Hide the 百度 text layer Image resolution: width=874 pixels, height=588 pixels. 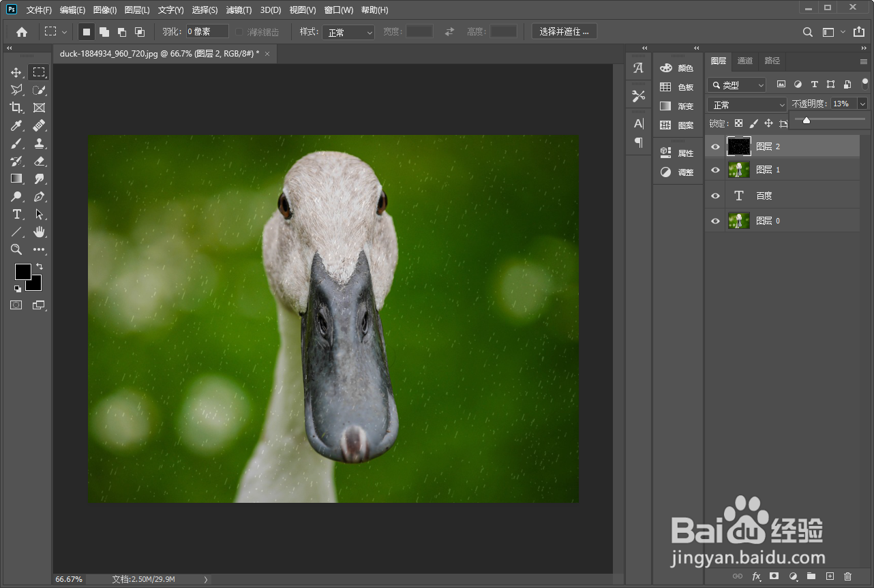pos(715,196)
